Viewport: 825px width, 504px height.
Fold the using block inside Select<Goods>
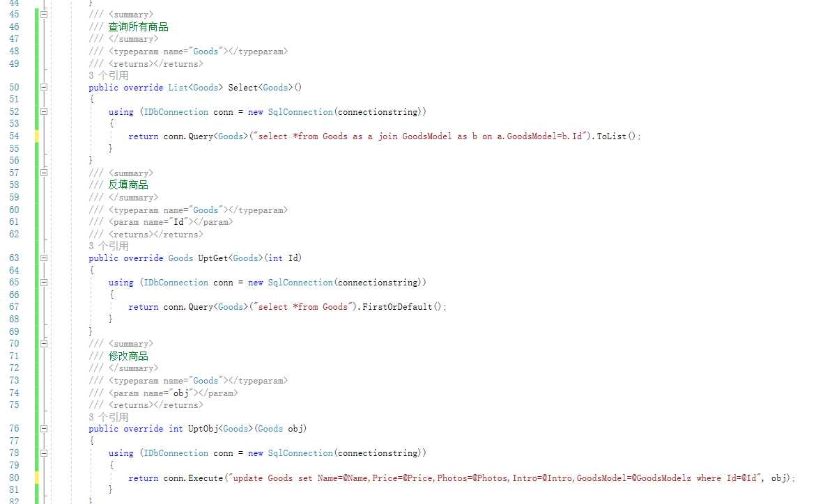coord(44,112)
